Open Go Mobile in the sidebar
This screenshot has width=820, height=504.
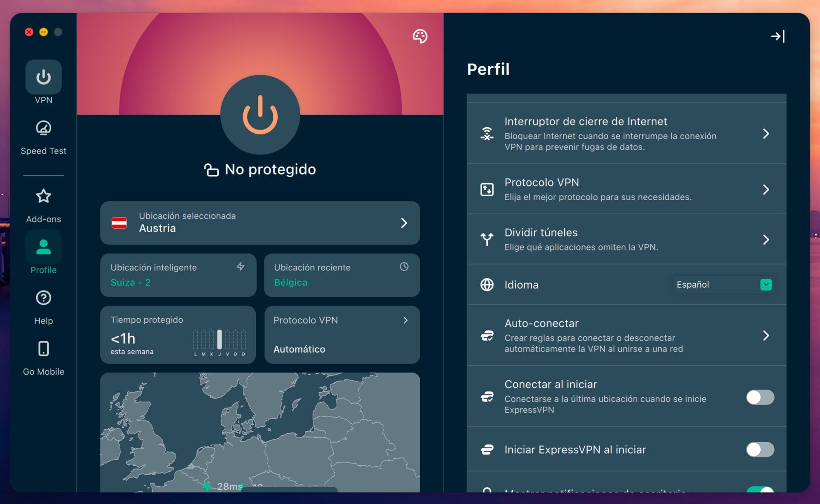pos(44,358)
